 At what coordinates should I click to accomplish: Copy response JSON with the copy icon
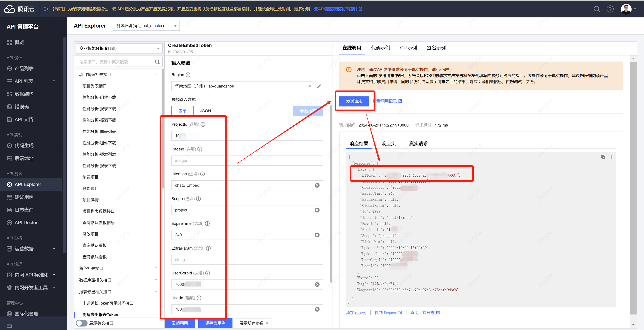[603, 157]
